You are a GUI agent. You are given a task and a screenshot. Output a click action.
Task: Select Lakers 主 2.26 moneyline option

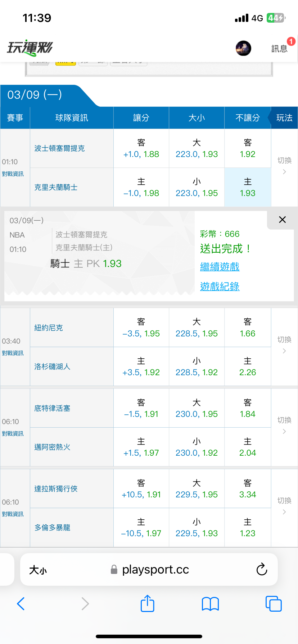248,367
